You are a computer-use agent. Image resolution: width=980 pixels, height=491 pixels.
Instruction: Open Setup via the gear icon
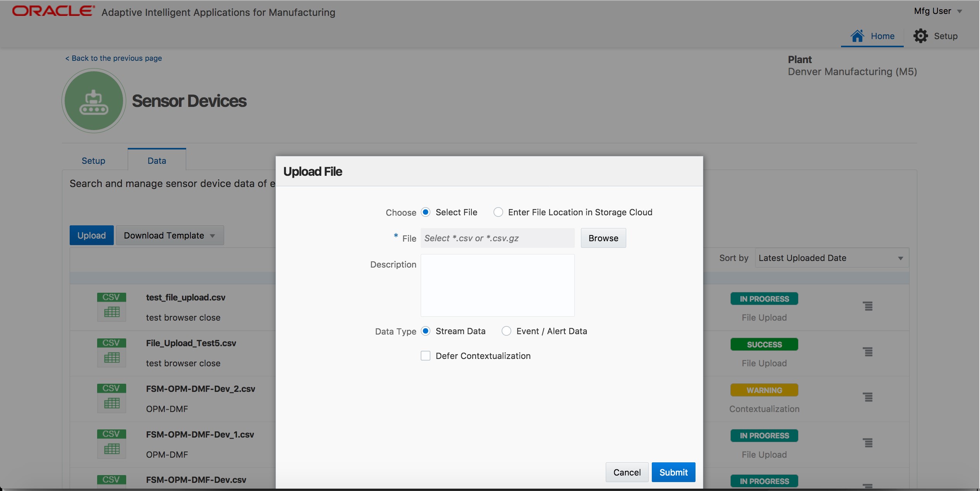click(921, 36)
